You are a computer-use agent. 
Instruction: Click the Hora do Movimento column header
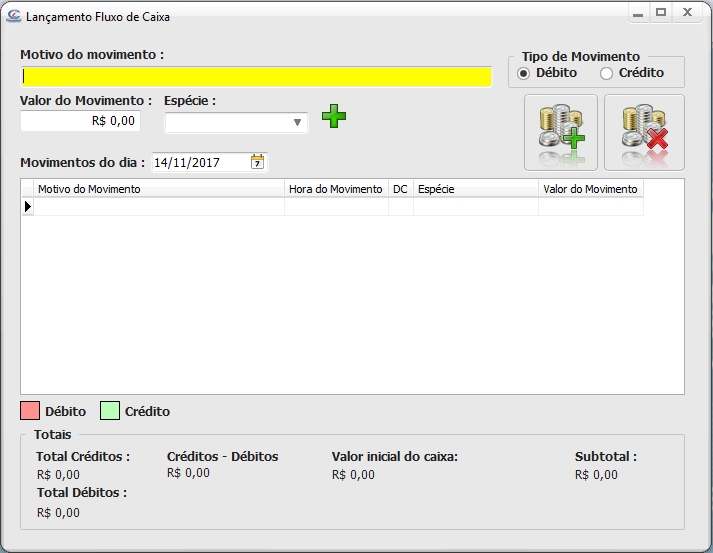pyautogui.click(x=336, y=188)
